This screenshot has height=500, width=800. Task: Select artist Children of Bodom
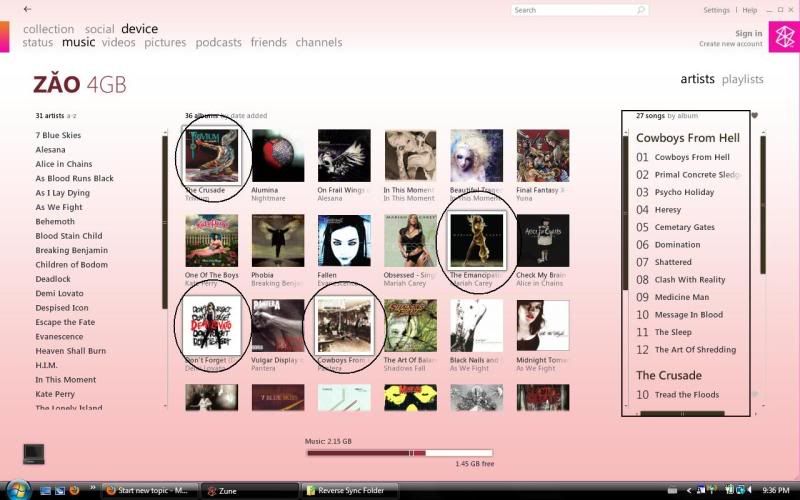[x=71, y=264]
